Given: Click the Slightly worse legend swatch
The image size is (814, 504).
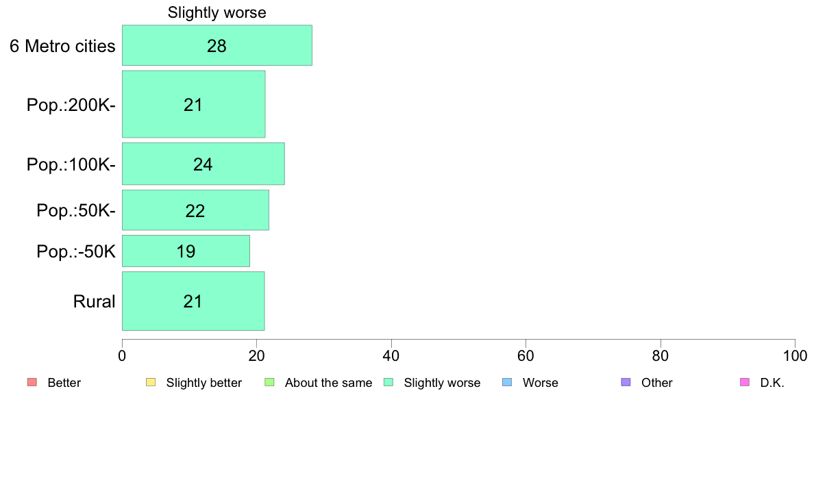Looking at the screenshot, I should tap(388, 382).
